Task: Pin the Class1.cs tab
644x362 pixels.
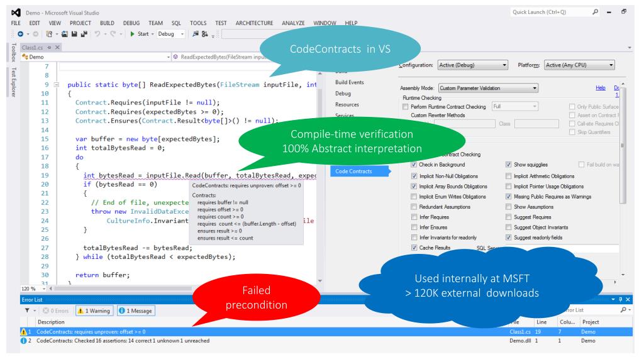Action: [x=49, y=48]
